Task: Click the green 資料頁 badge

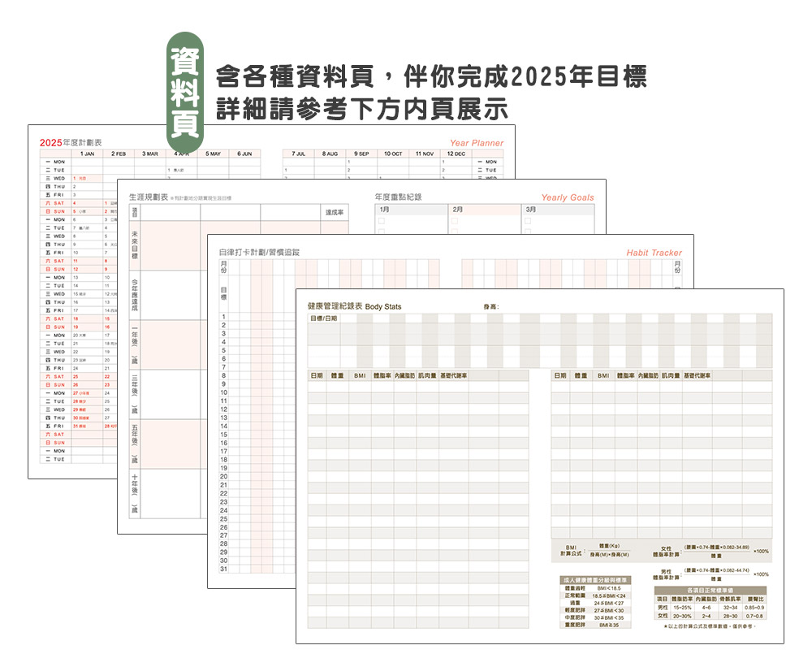Action: click(x=185, y=93)
